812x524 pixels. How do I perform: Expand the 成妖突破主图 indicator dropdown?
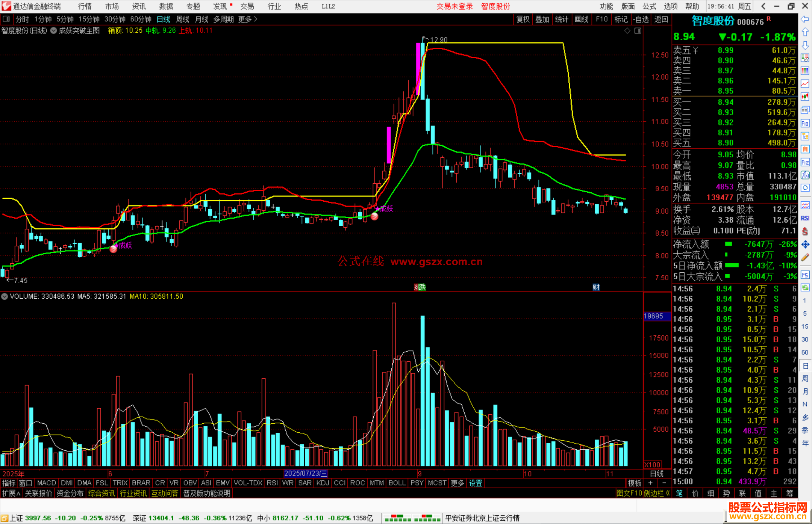pos(54,31)
